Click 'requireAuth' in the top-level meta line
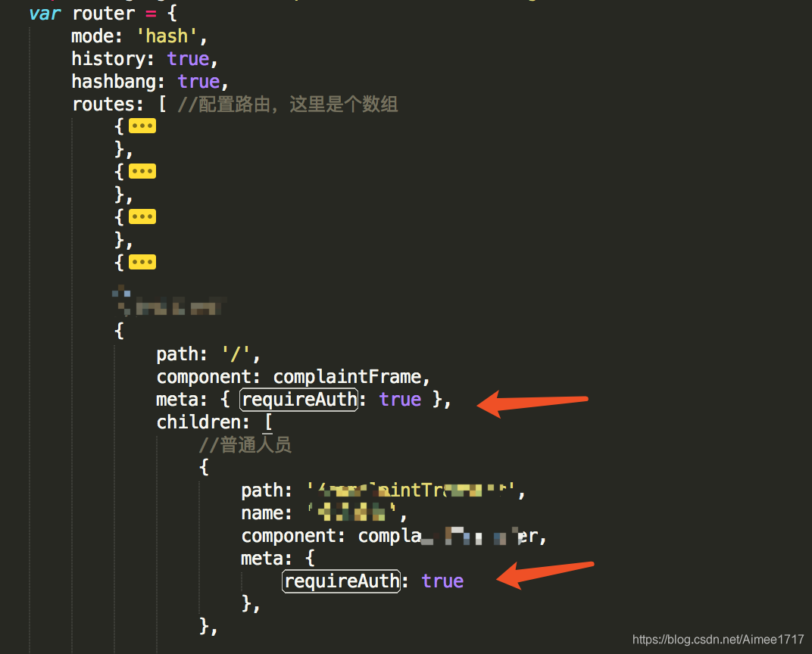This screenshot has height=654, width=812. (299, 400)
